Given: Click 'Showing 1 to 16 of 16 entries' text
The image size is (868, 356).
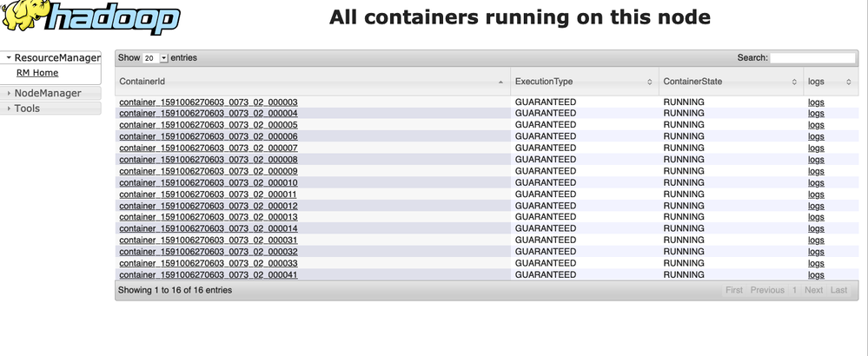Looking at the screenshot, I should [x=175, y=290].
